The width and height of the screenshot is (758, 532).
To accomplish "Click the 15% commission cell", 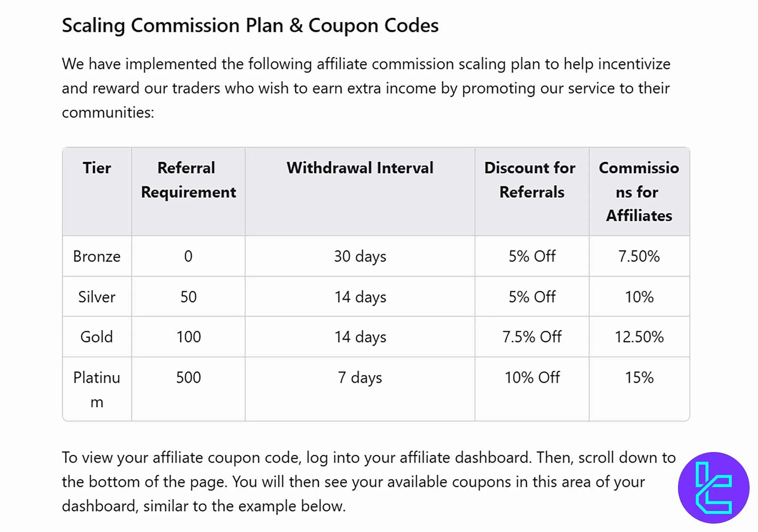I will click(639, 378).
